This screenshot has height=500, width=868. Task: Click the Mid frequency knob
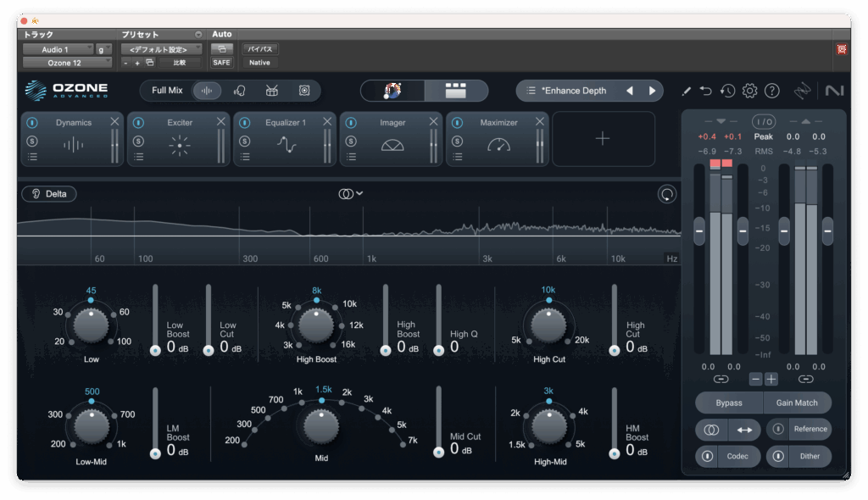(x=321, y=426)
